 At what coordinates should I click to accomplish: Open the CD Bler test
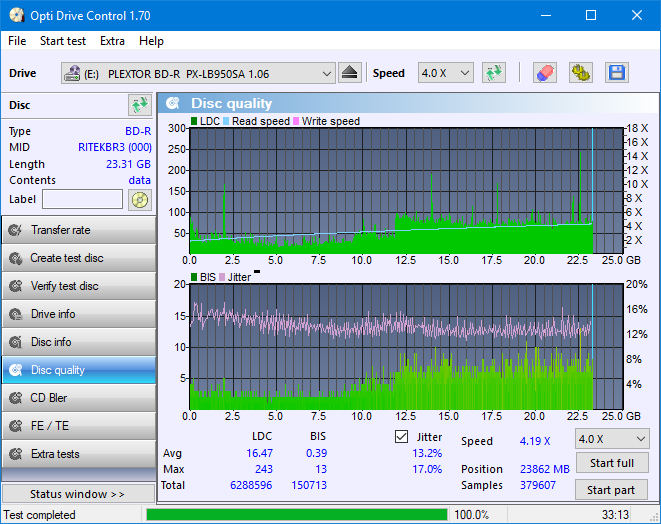click(x=78, y=398)
